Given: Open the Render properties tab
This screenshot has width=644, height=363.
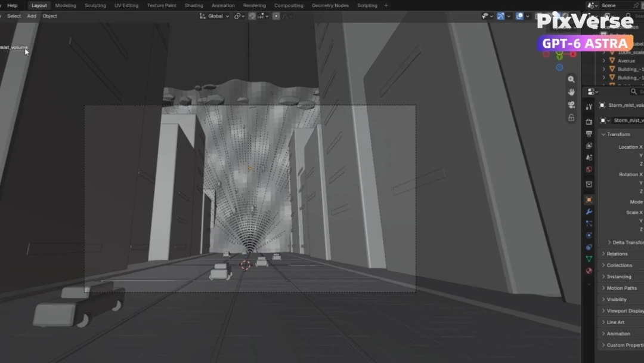Looking at the screenshot, I should (589, 122).
